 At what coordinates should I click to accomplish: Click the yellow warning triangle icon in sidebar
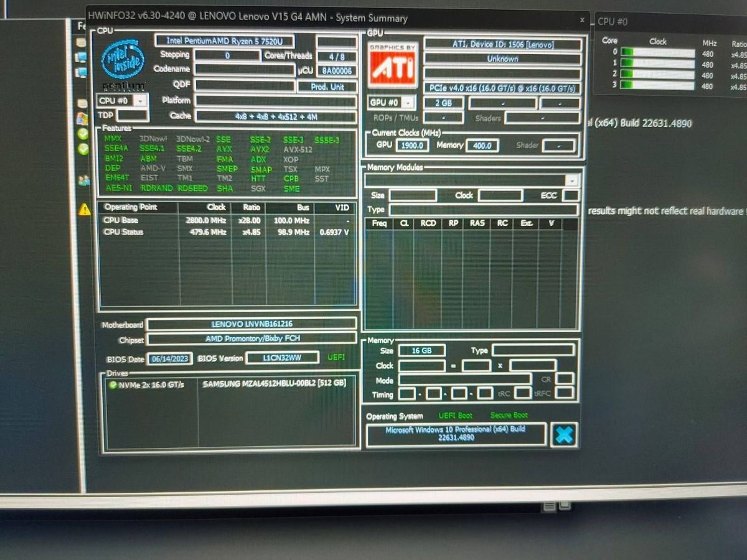click(85, 210)
